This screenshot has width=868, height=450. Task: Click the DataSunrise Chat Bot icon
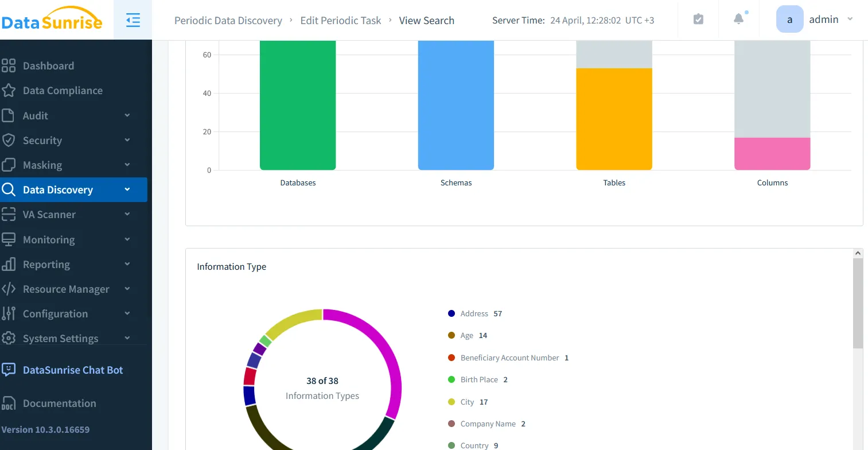tap(9, 370)
